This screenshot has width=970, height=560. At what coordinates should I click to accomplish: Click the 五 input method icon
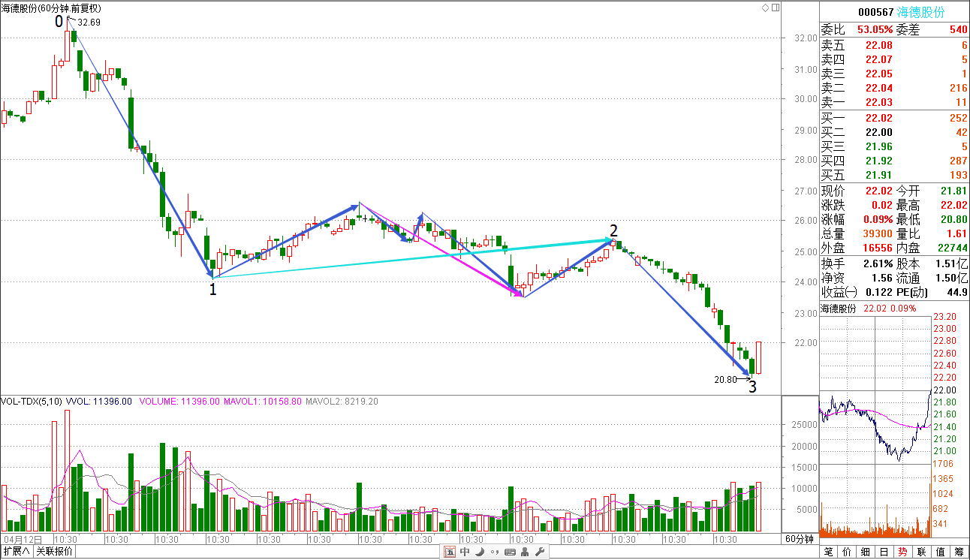pos(450,552)
